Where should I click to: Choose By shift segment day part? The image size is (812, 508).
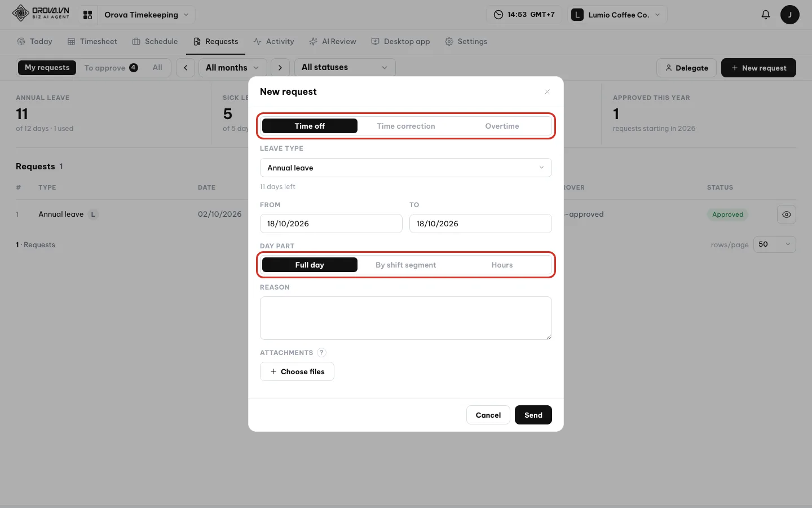[x=406, y=265]
